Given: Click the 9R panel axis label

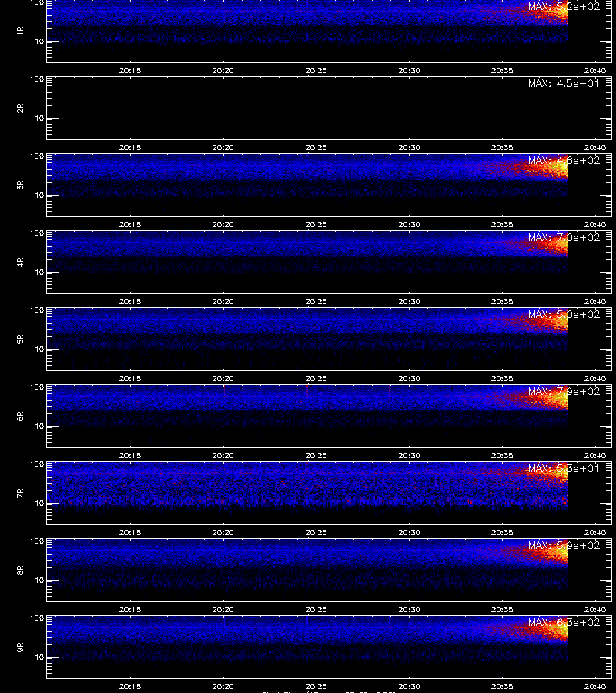Looking at the screenshot, I should coord(20,648).
